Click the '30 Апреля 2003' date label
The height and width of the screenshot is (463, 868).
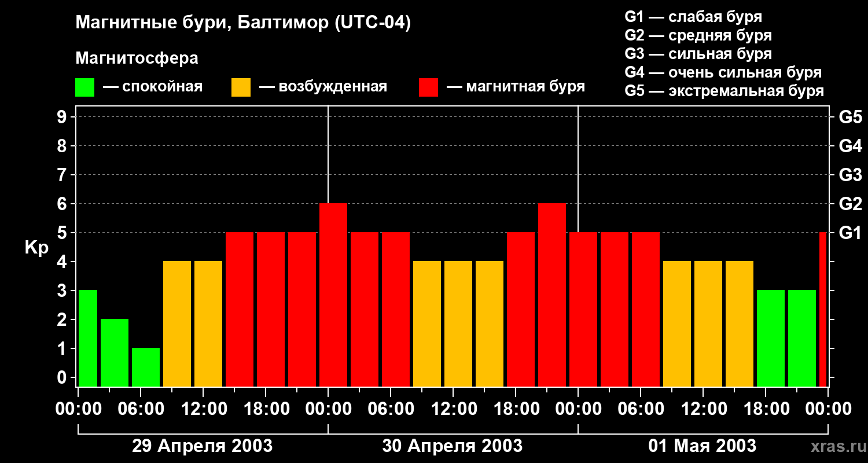tap(453, 446)
